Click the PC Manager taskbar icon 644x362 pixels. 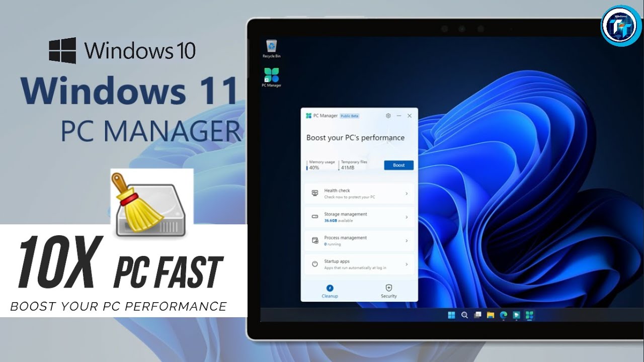point(529,315)
